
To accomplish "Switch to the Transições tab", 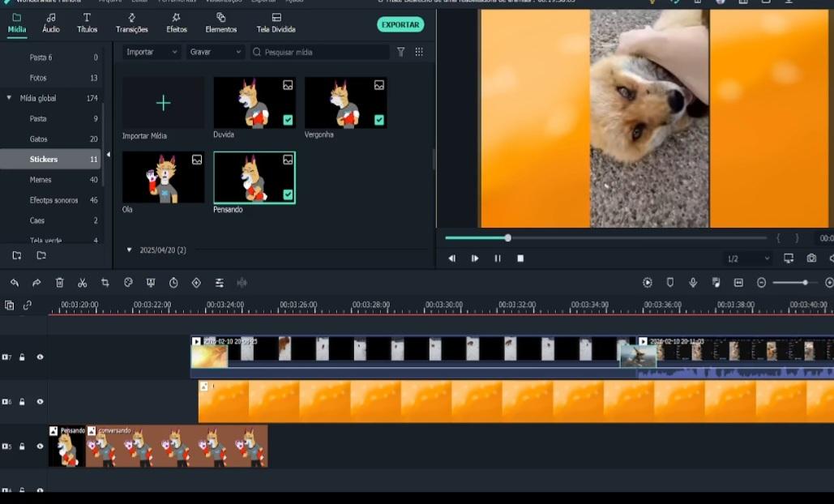I will (131, 23).
